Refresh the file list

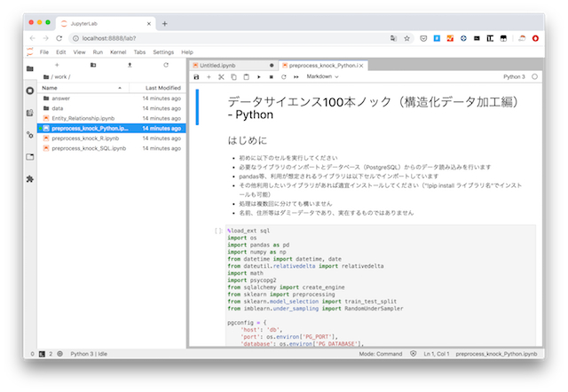[x=166, y=65]
